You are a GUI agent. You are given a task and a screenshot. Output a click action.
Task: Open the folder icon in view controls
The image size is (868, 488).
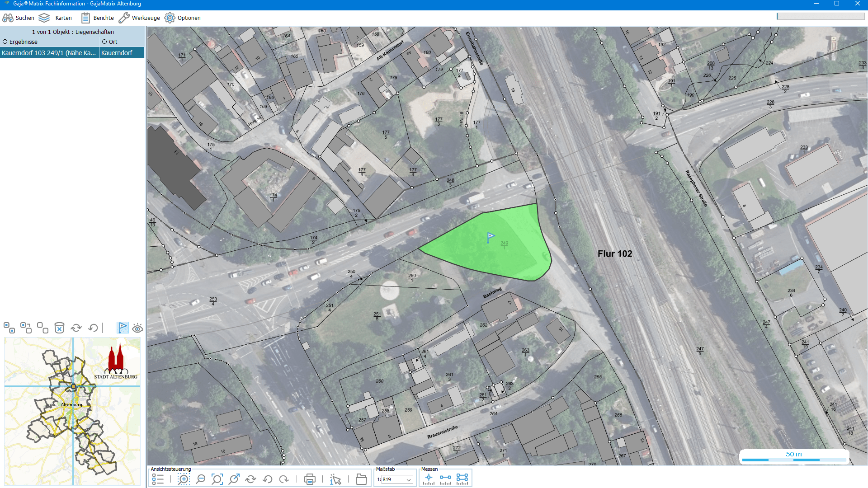pyautogui.click(x=361, y=479)
